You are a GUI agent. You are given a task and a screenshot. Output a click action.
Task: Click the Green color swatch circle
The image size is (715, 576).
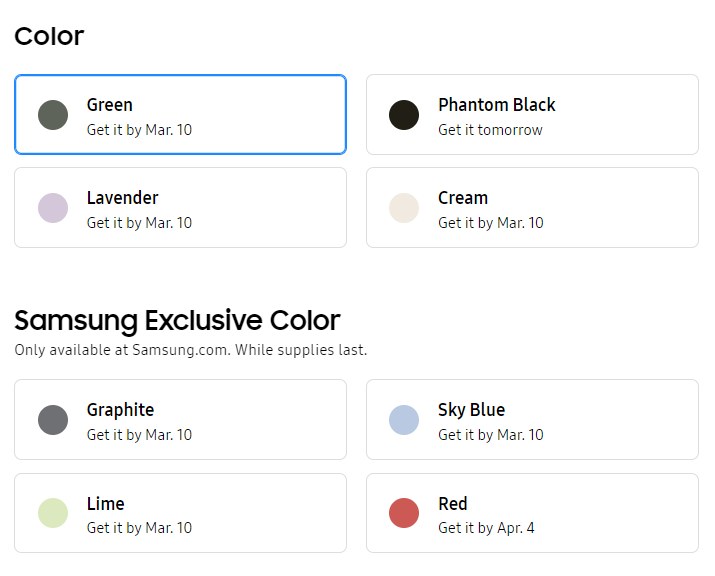tap(53, 115)
